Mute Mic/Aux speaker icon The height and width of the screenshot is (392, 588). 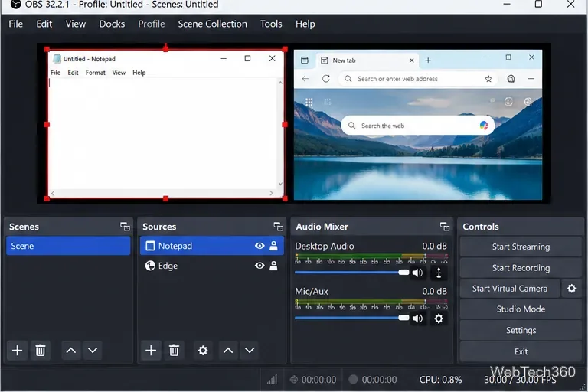pos(417,318)
